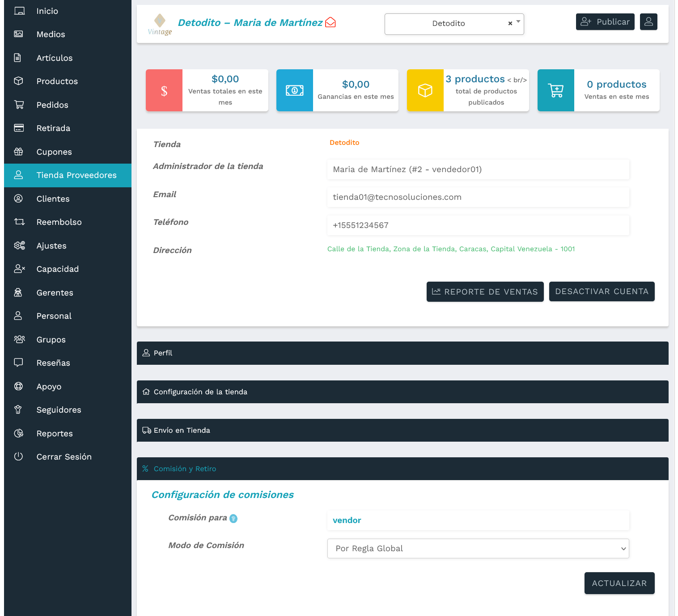678x616 pixels.
Task: Click the help tooltip icon beside Comisión para
Action: [x=233, y=519]
